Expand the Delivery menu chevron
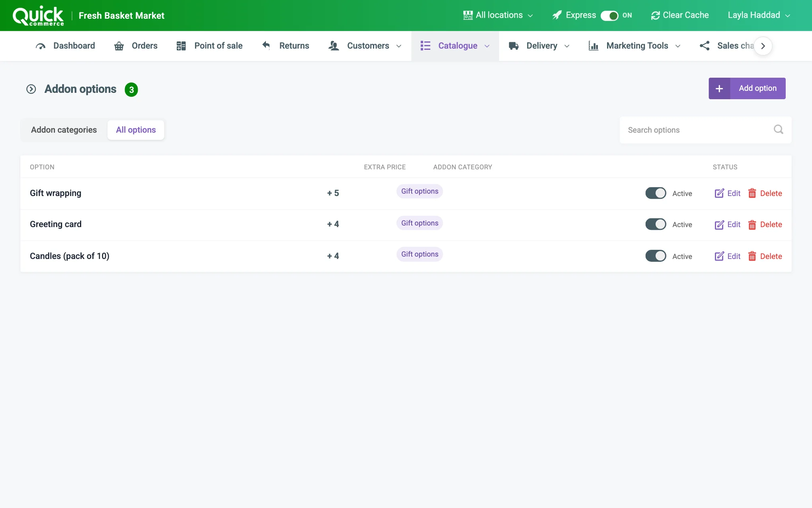This screenshot has height=508, width=812. coord(567,46)
